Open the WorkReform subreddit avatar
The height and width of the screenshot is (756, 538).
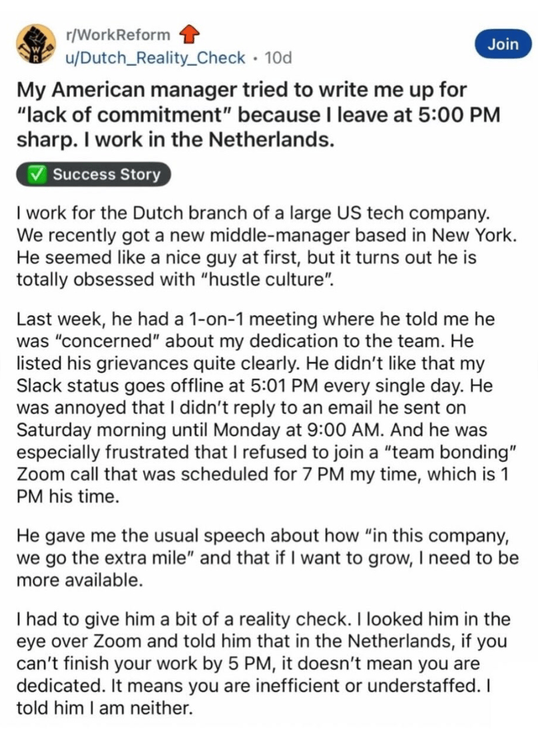[x=35, y=45]
